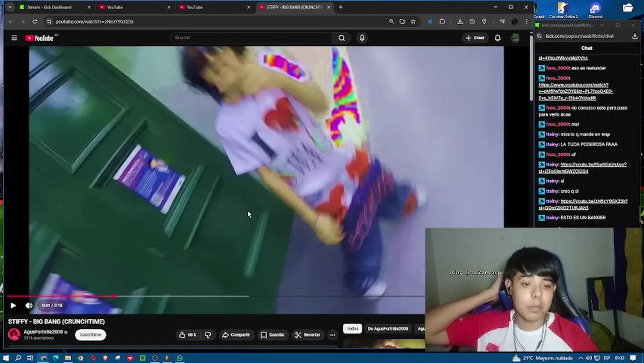Open the YouTube guide hamburger menu
The width and height of the screenshot is (644, 363).
click(x=14, y=38)
